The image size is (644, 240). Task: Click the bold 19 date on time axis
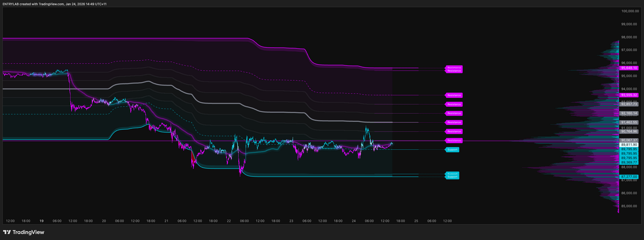click(41, 221)
